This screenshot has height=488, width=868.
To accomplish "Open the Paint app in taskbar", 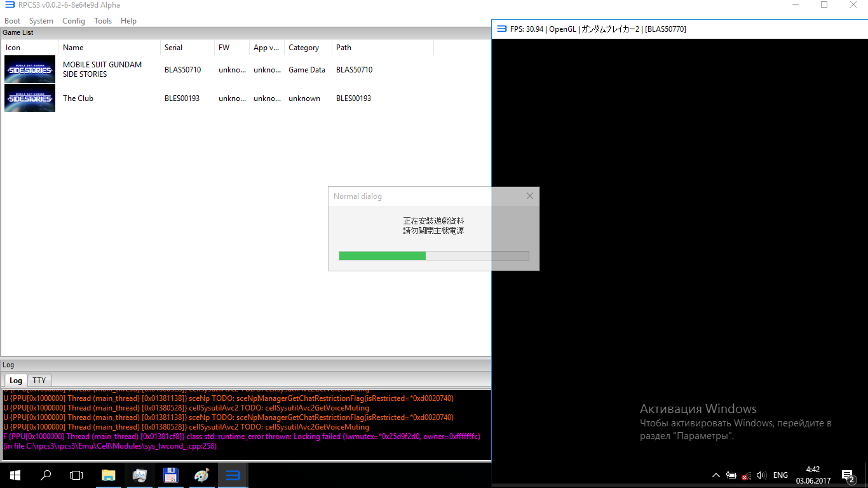I will 201,475.
